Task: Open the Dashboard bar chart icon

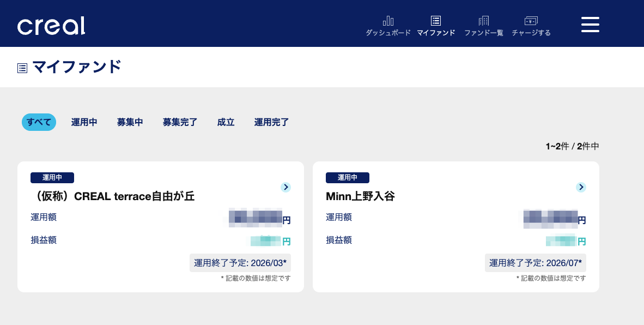Action: (388, 21)
